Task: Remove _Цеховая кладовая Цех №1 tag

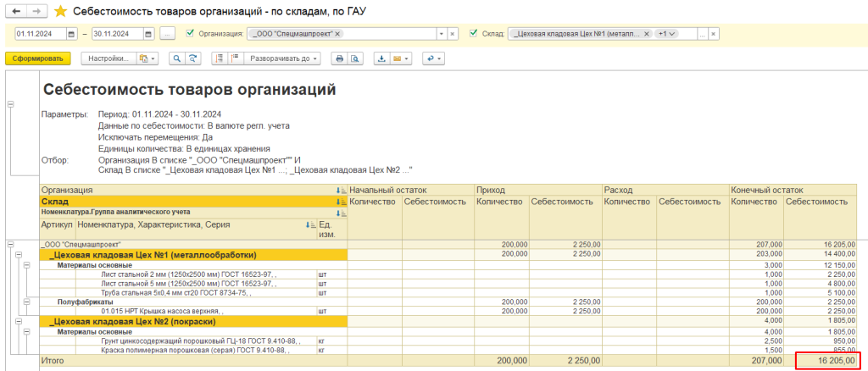Action: [x=647, y=34]
